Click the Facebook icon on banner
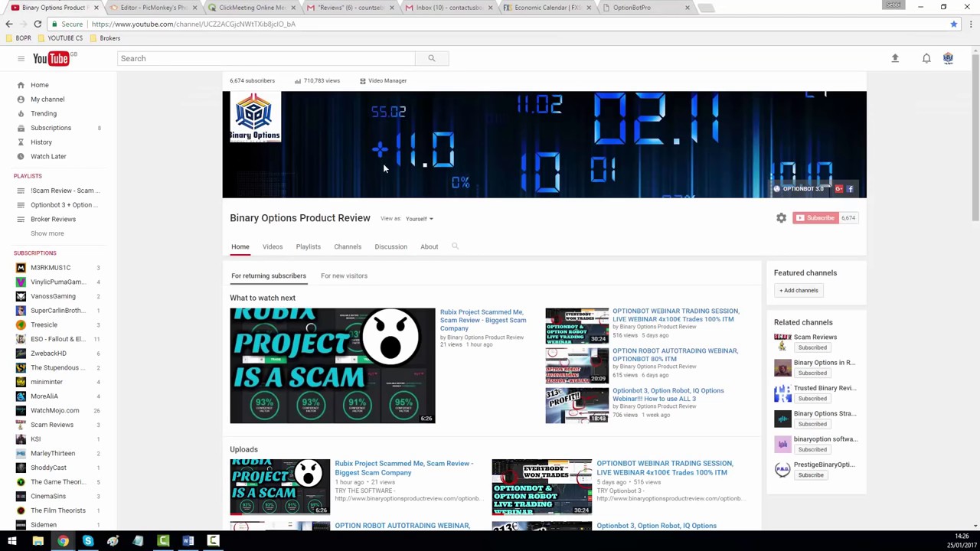The height and width of the screenshot is (551, 980). (x=850, y=189)
